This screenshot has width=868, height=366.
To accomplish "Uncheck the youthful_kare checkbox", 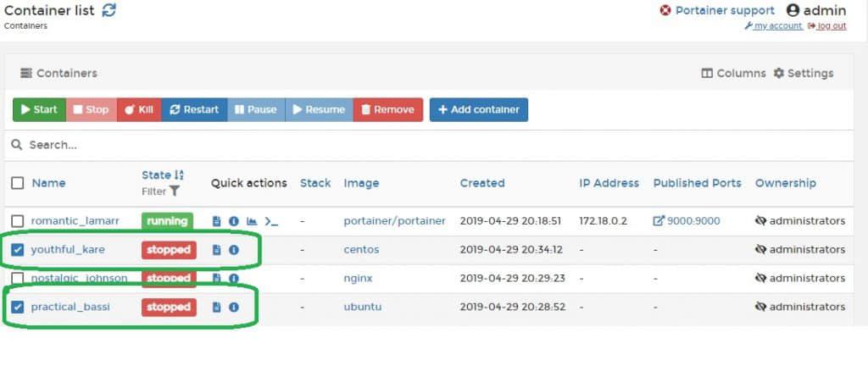I will [18, 250].
